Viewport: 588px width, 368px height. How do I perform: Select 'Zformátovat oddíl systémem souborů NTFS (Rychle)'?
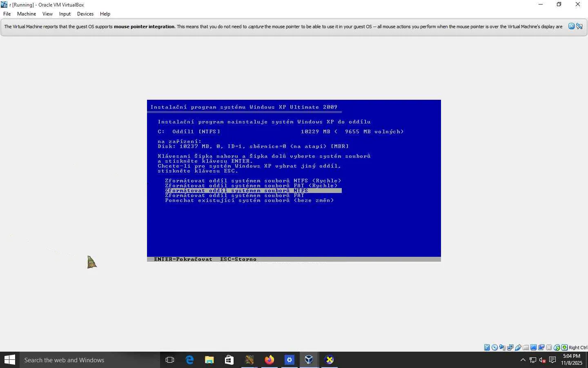253,181
